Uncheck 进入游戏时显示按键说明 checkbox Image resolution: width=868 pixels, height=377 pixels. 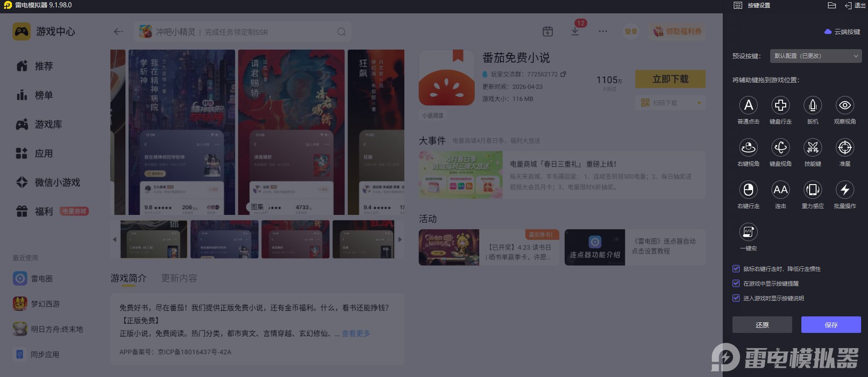coord(736,298)
